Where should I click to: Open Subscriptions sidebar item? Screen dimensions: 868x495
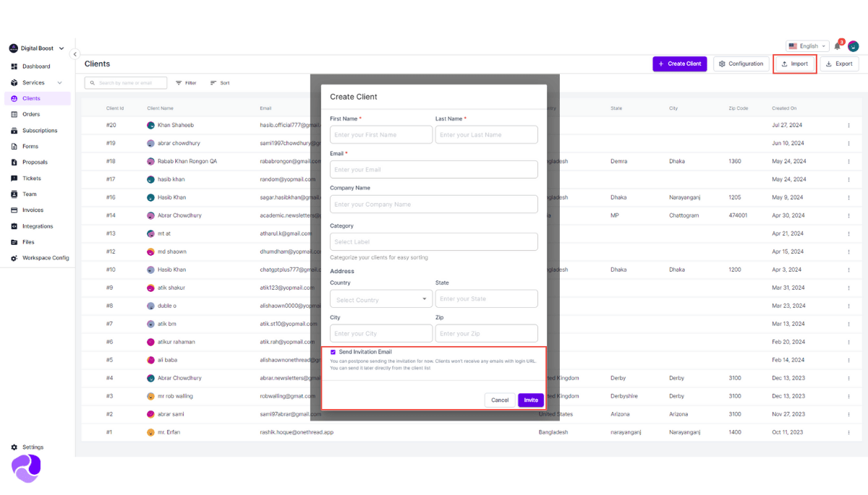click(40, 131)
